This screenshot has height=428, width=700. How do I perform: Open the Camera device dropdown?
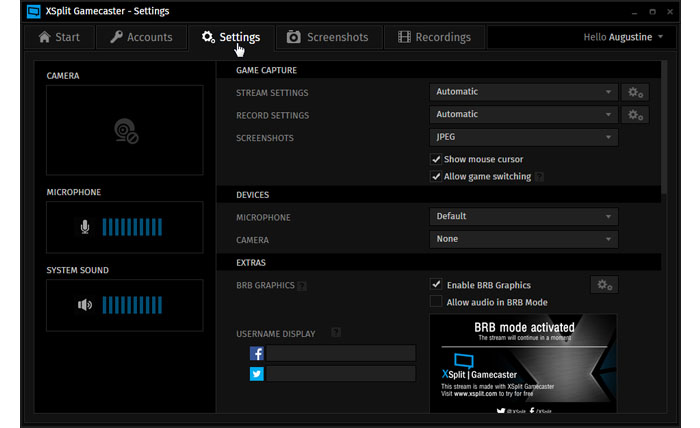[524, 239]
